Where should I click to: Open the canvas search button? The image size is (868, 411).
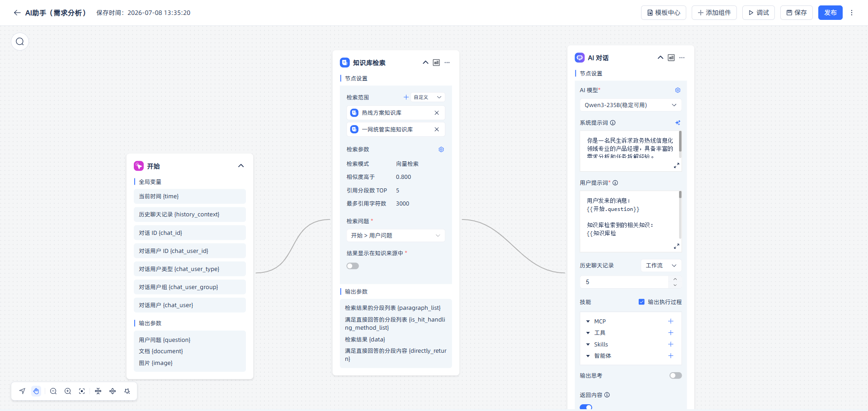(x=20, y=42)
